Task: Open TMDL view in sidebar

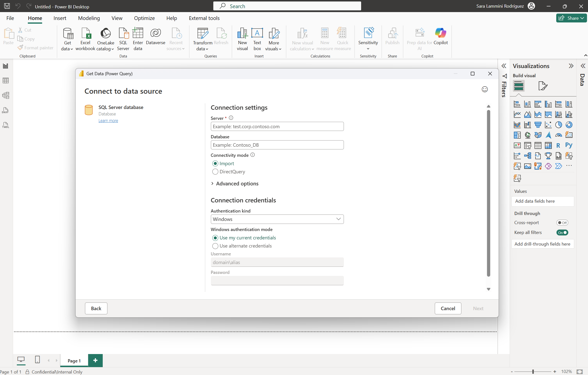Action: click(6, 125)
